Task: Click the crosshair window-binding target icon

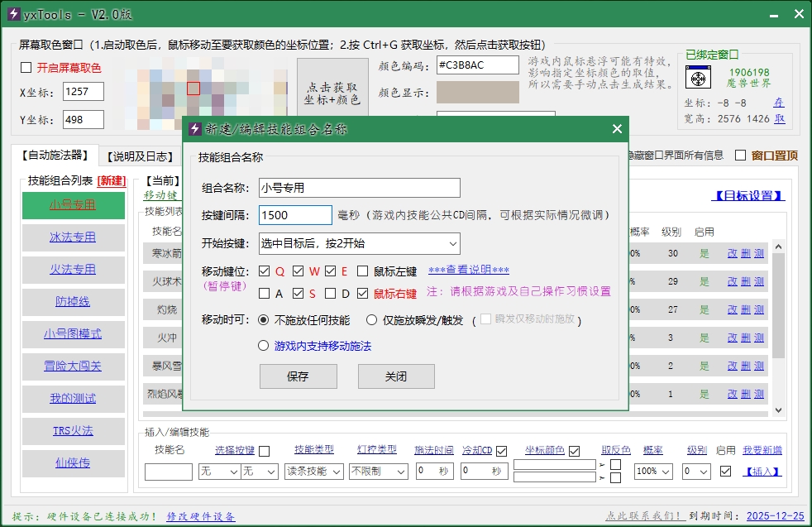Action: click(x=699, y=79)
